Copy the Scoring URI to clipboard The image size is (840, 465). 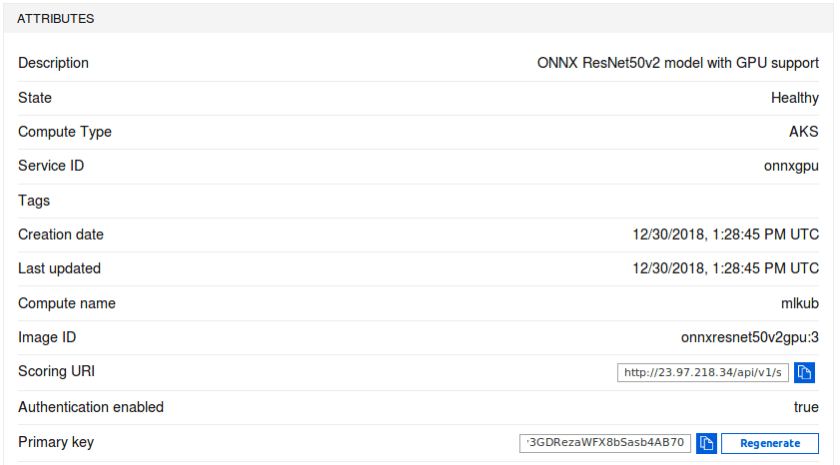(x=805, y=373)
